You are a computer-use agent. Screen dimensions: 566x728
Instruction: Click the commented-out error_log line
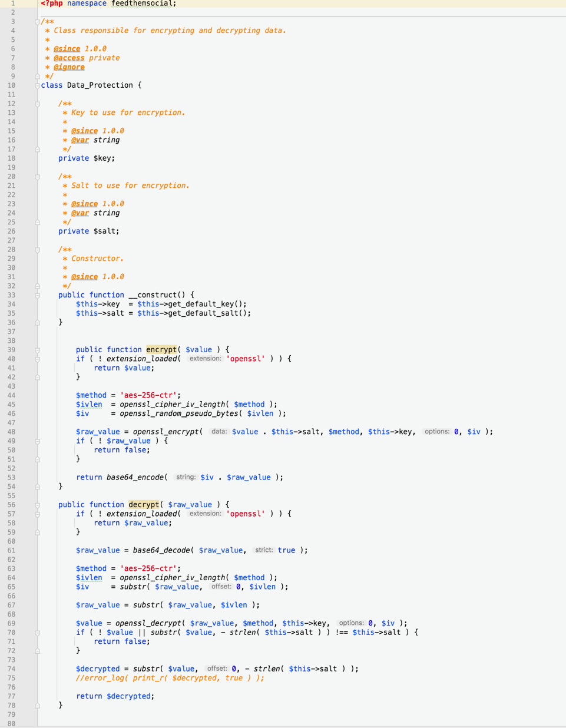coord(170,678)
